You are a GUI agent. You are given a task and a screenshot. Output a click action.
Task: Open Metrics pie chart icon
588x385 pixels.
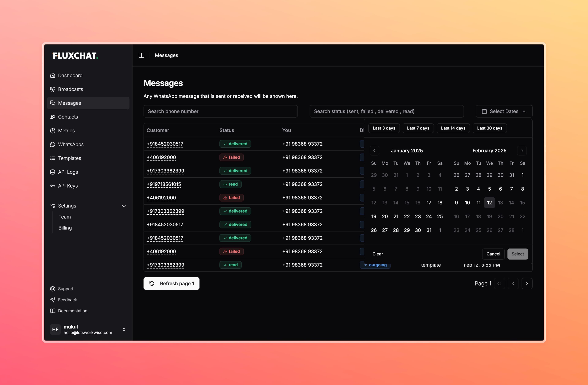pyautogui.click(x=53, y=131)
